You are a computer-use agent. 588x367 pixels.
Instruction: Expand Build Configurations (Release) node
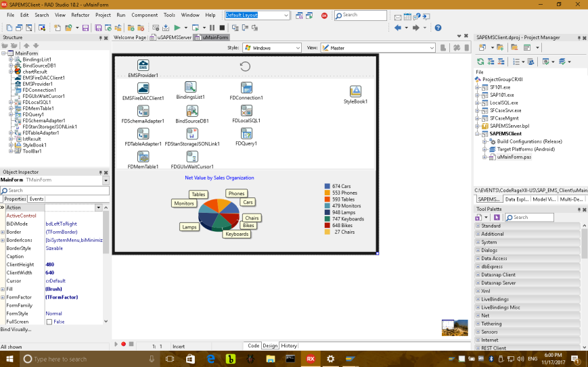(484, 141)
